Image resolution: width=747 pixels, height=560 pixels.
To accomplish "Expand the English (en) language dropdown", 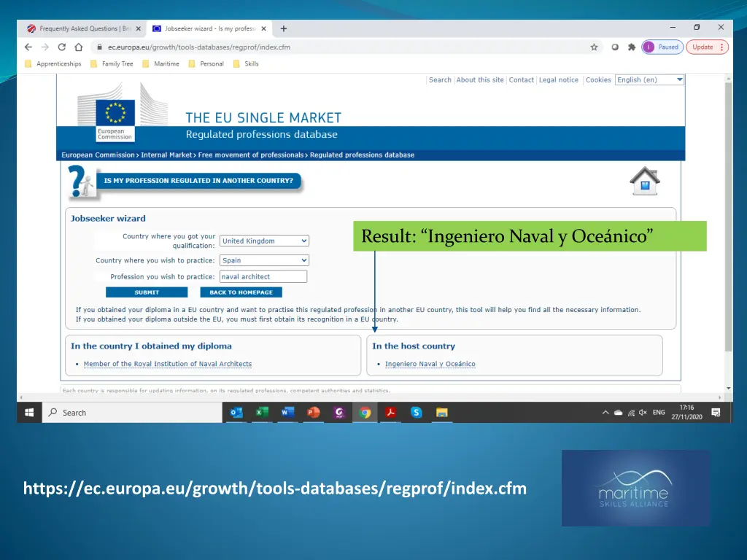I will [x=650, y=80].
